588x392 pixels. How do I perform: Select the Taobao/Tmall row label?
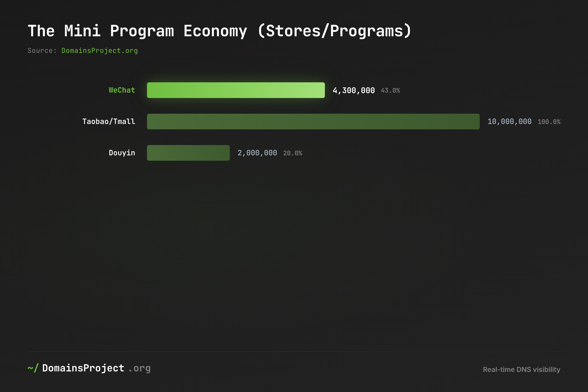[x=109, y=122]
